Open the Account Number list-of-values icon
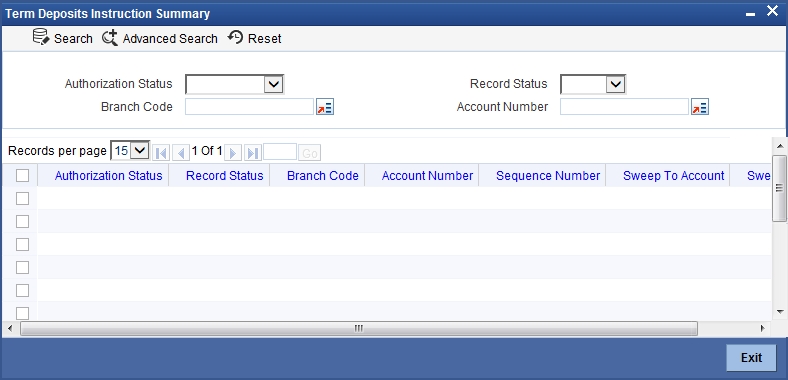Viewport: 788px width, 380px height. coord(700,107)
